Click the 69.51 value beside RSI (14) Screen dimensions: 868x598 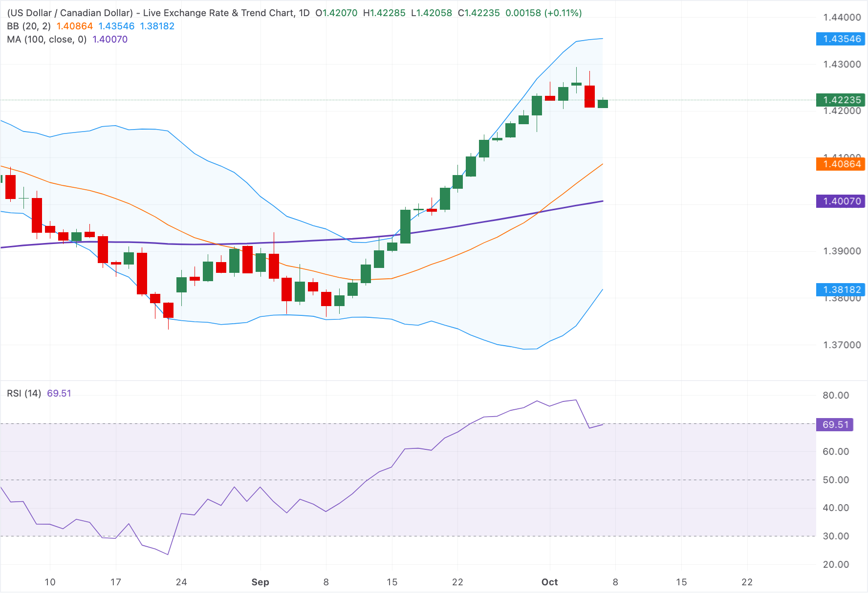(x=59, y=393)
